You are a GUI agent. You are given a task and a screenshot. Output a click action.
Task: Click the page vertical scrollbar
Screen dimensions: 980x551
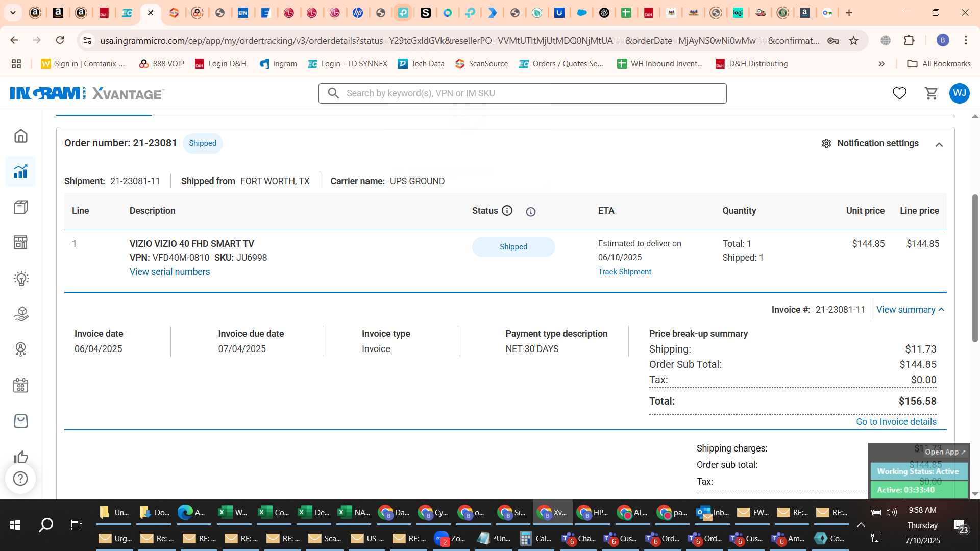[975, 268]
